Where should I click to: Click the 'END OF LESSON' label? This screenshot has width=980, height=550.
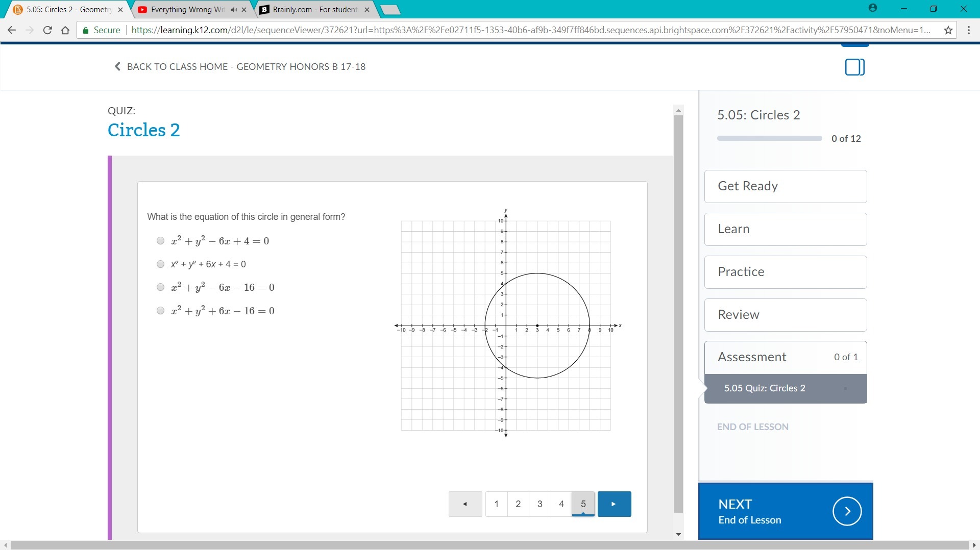(753, 427)
